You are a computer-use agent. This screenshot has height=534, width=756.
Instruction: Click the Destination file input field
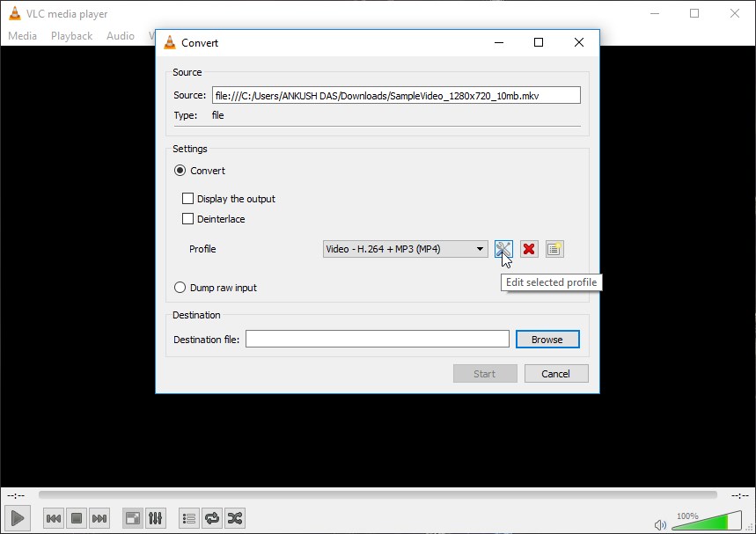377,339
